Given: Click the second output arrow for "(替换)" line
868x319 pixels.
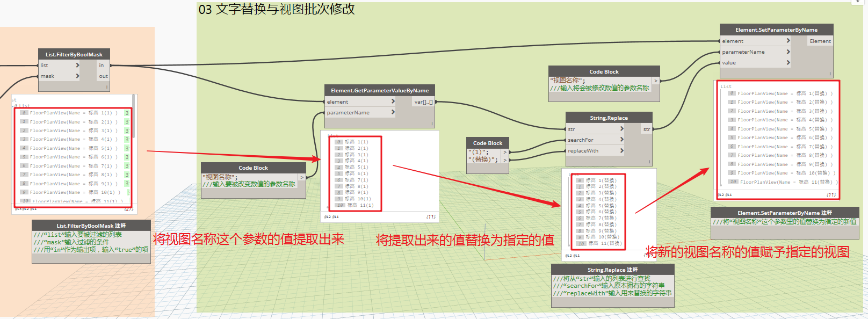Looking at the screenshot, I should pyautogui.click(x=505, y=160).
